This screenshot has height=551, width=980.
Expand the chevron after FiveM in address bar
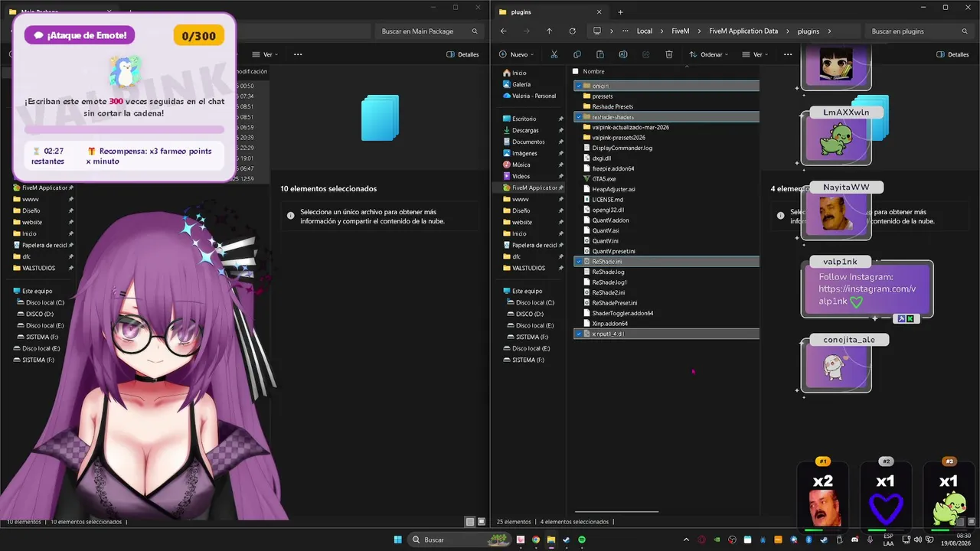point(700,31)
